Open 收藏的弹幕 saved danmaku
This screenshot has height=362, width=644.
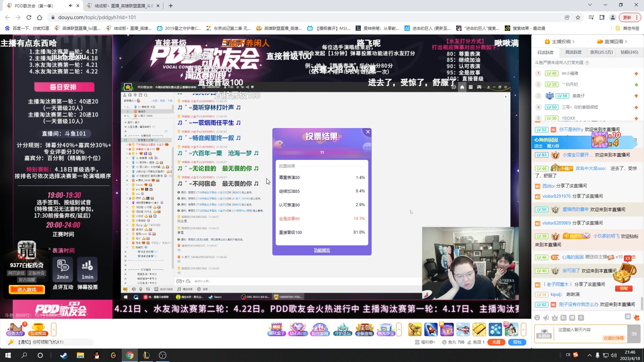pos(613,338)
